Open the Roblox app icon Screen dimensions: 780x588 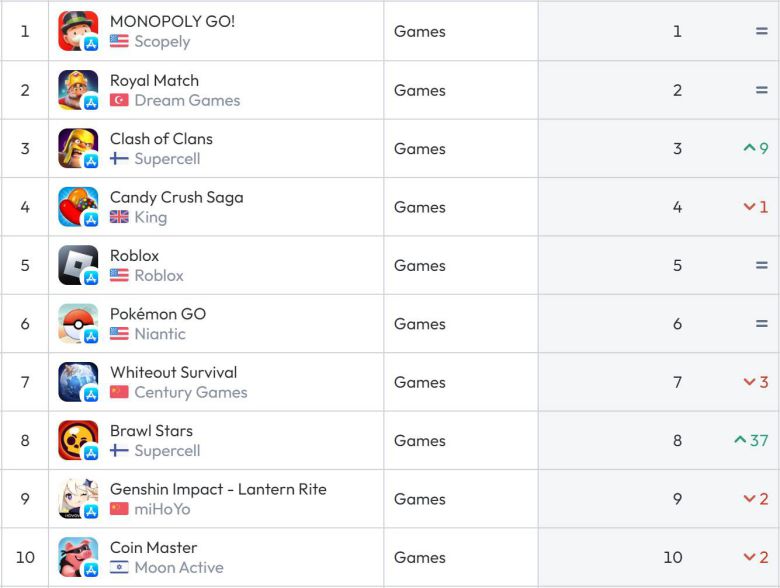pyautogui.click(x=78, y=265)
